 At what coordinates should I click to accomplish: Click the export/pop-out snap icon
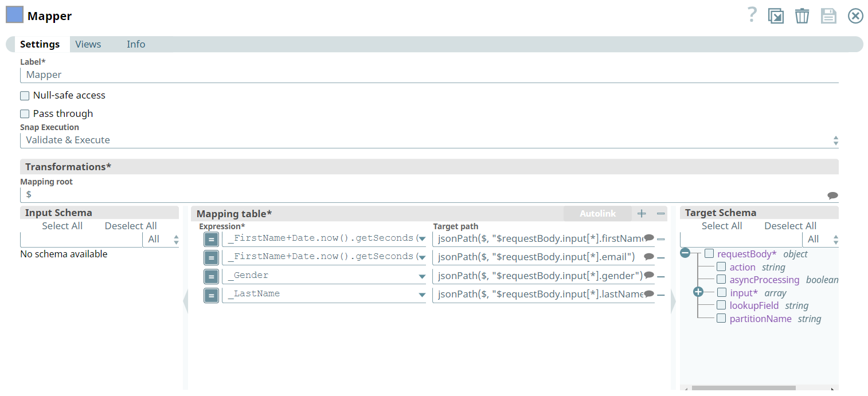(x=776, y=16)
